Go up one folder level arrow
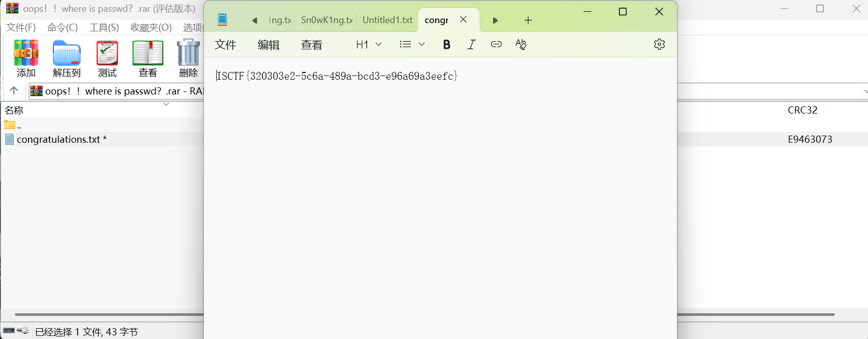 (x=14, y=91)
